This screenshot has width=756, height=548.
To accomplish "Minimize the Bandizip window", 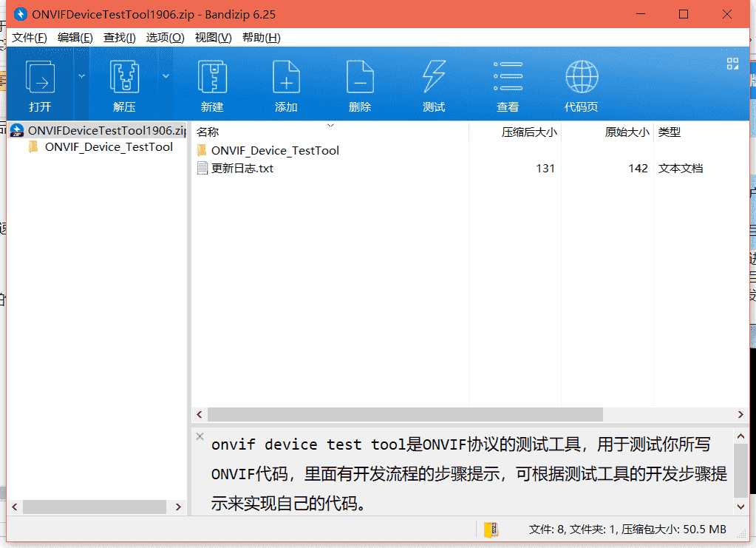I will (640, 14).
